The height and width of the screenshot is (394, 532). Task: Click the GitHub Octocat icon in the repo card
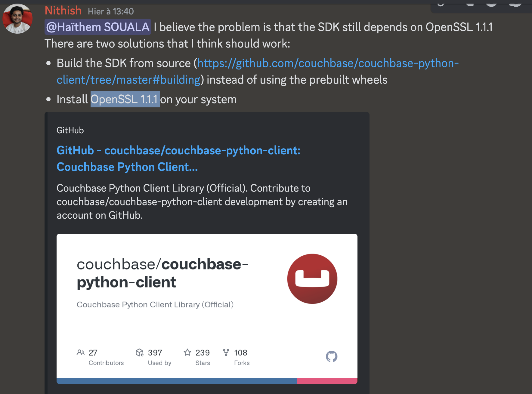coord(332,357)
